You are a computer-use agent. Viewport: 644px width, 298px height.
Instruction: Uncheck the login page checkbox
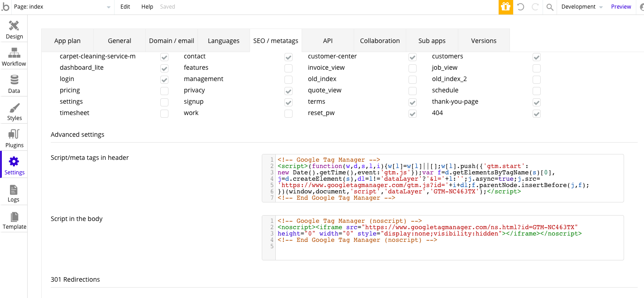(x=164, y=80)
